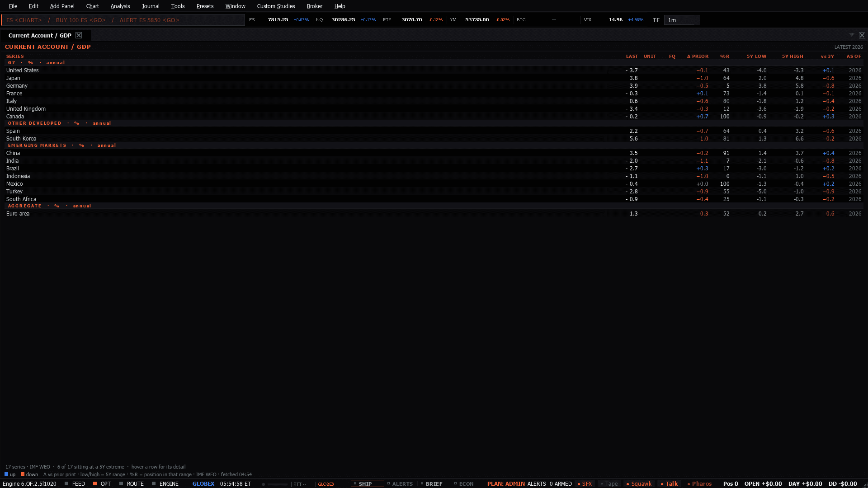868x488 pixels.
Task: Switch to the BRIEF workspace button
Action: [432, 484]
